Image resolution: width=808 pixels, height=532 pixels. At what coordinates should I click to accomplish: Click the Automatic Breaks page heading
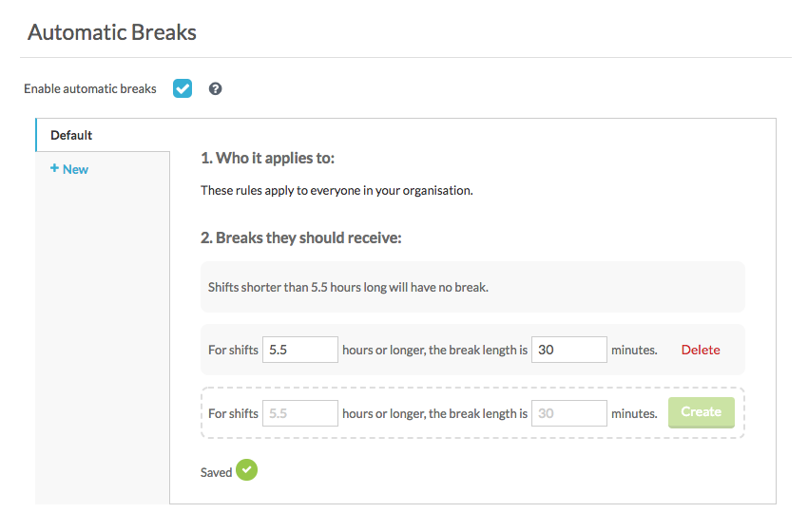[x=112, y=32]
